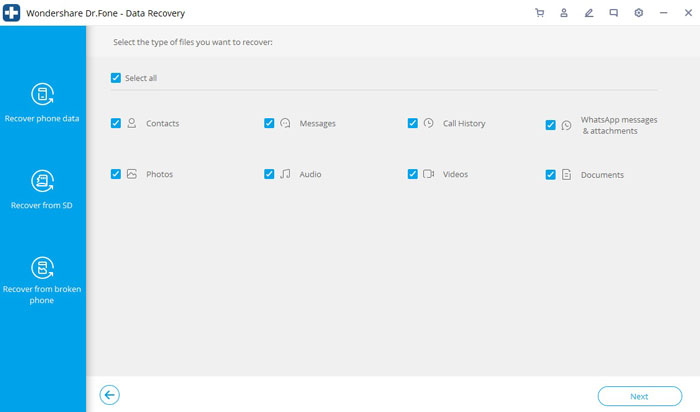Viewport: 700px width, 412px height.
Task: Select the Recover from broken phone icon
Action: [42, 268]
